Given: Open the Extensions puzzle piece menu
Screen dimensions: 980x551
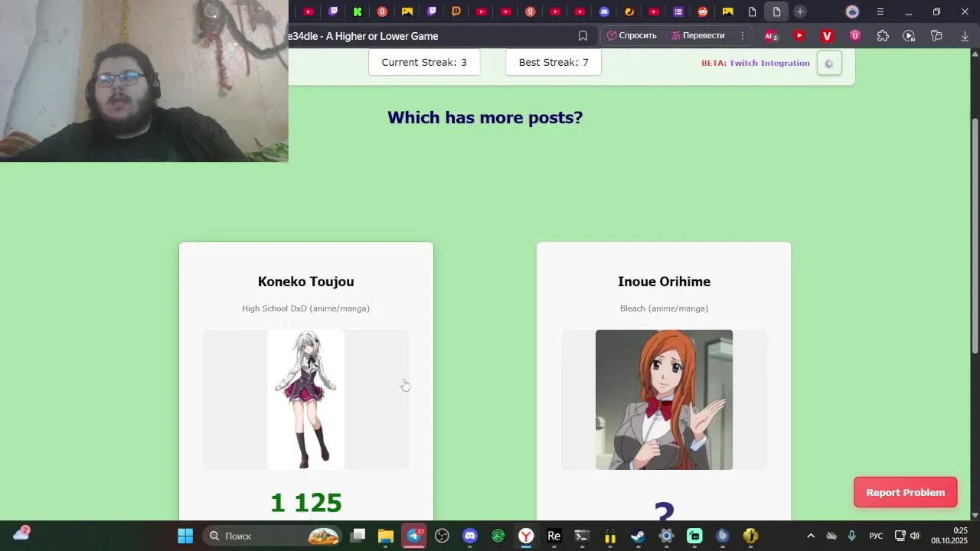Looking at the screenshot, I should (883, 36).
